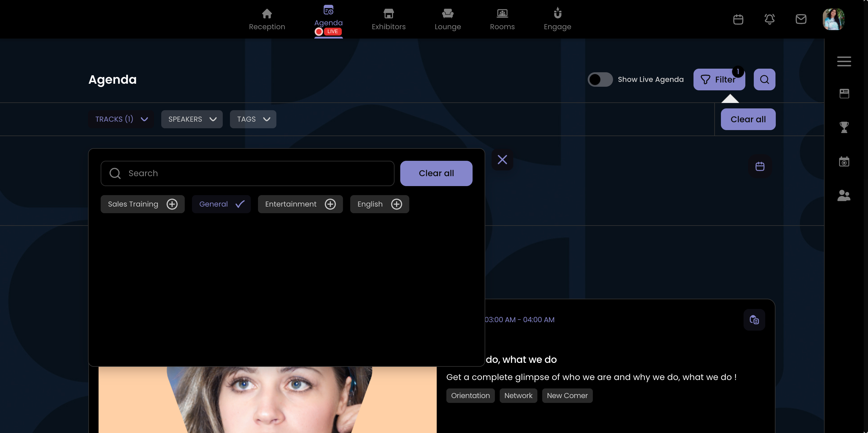Expand the SPEAKERS dropdown

coord(192,119)
